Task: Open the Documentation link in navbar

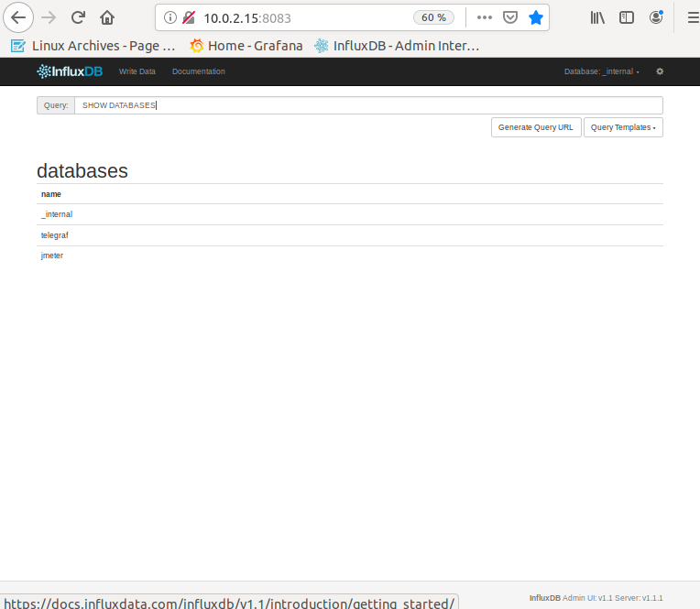Action: 199,71
